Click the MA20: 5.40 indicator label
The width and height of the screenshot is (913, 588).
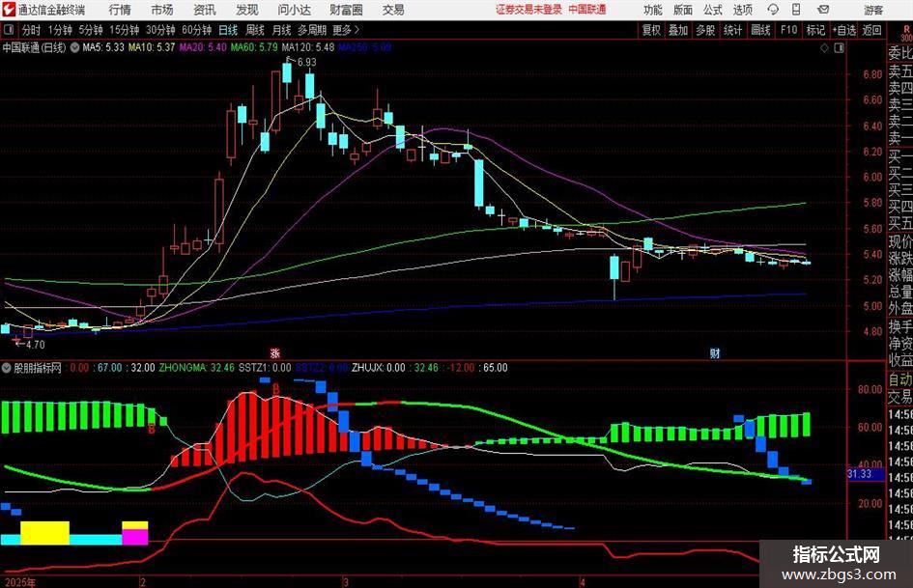click(203, 47)
